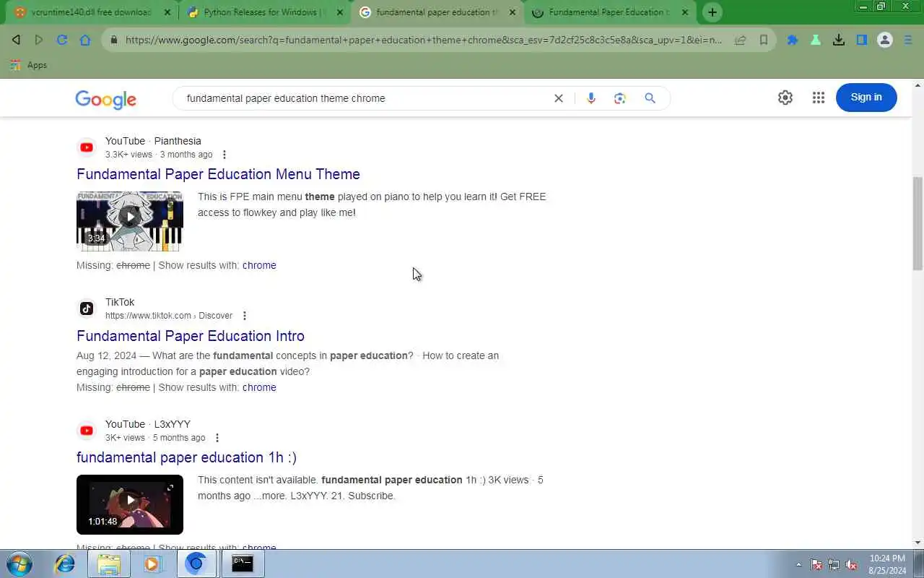Reload the page with the refresh icon
This screenshot has width=924, height=578.
[x=62, y=40]
